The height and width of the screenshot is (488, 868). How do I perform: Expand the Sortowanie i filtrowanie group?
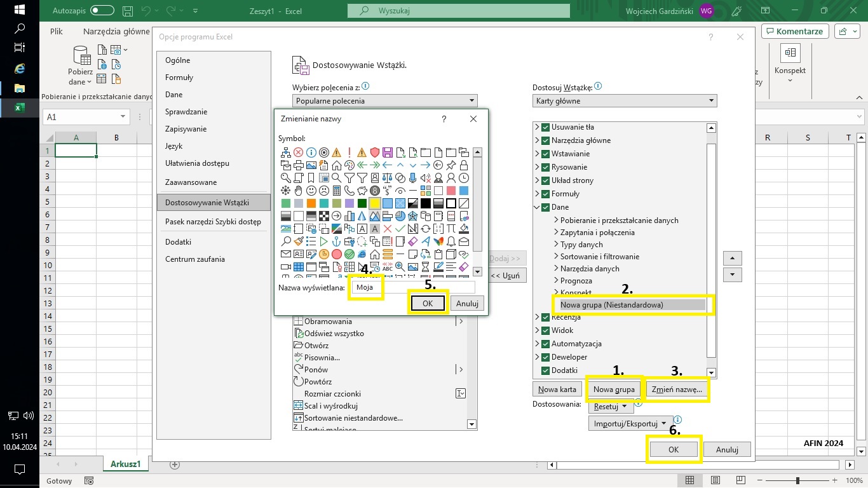556,257
